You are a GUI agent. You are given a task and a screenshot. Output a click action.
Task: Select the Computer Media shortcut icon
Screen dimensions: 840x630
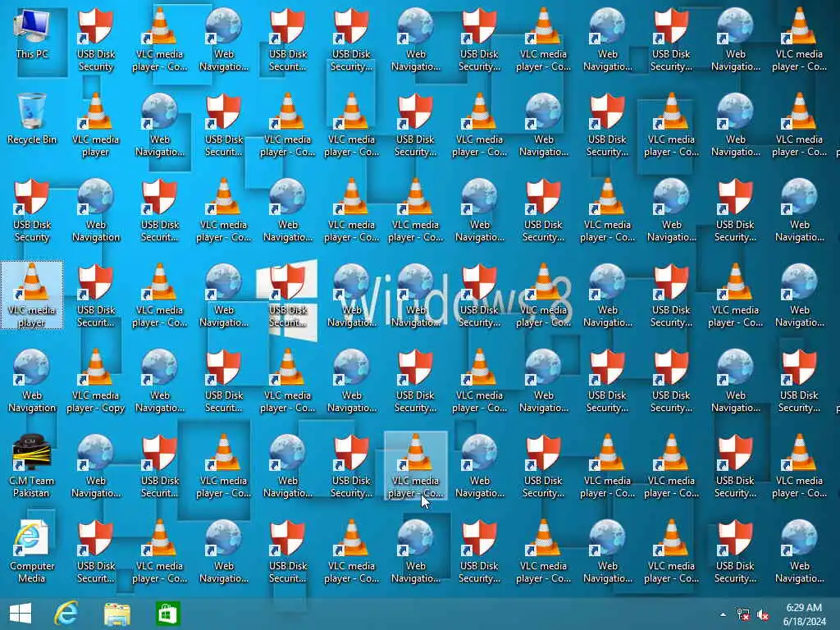[32, 551]
